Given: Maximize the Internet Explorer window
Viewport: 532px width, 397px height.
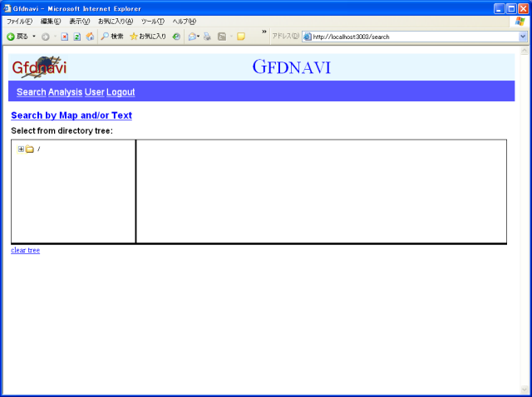Looking at the screenshot, I should pos(511,8).
